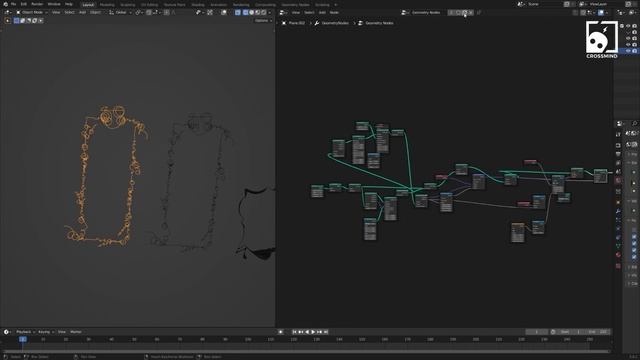Open the node editor Add menu
This screenshot has height=360, width=640.
click(322, 12)
